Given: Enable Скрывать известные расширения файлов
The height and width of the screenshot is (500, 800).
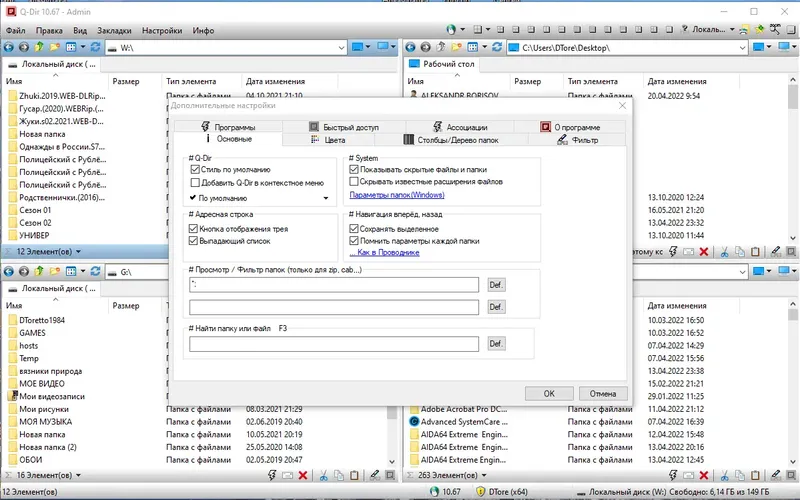Looking at the screenshot, I should click(x=354, y=182).
